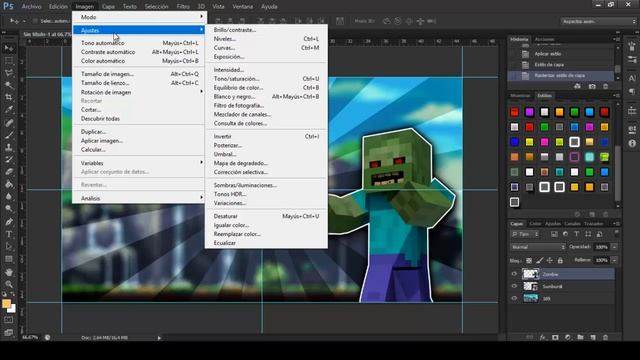
Task: Switch to Canales tab
Action: point(572,224)
